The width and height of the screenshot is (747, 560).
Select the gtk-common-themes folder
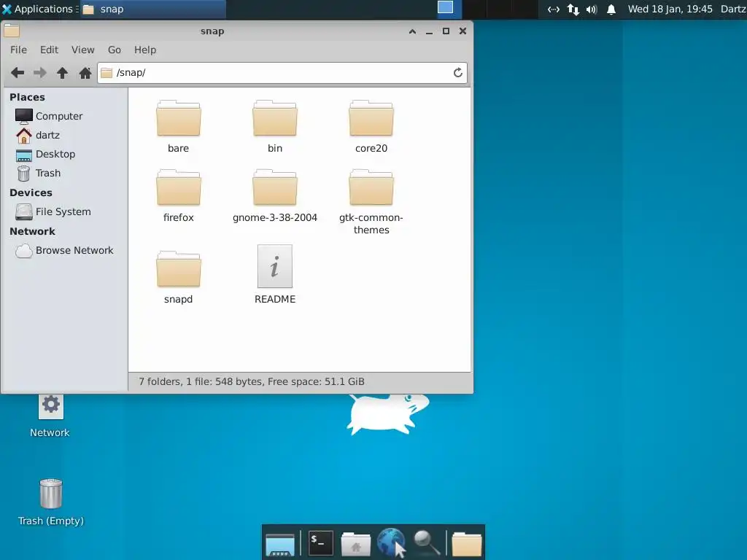coord(371,202)
